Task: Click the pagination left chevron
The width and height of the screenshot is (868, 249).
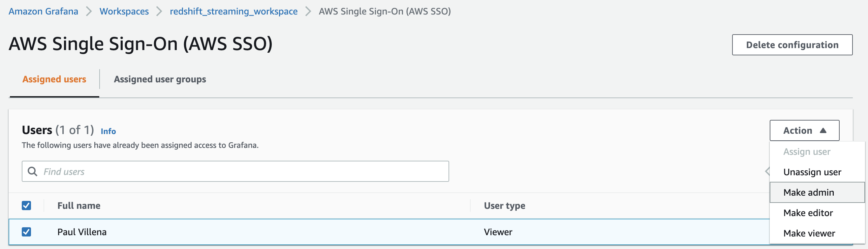Action: 767,171
